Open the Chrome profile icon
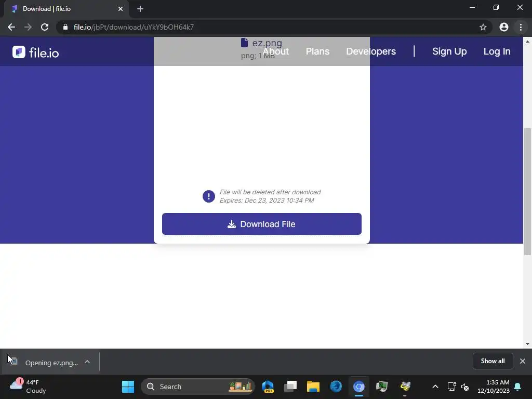 pyautogui.click(x=504, y=27)
